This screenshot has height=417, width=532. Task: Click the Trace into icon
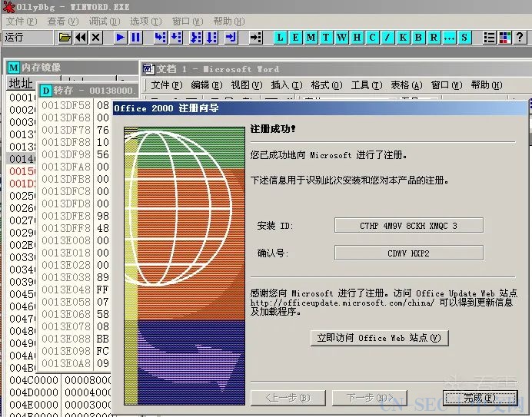pos(196,38)
